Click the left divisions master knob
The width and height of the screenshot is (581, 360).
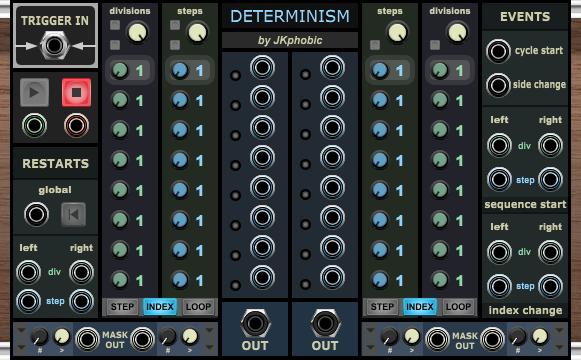click(x=137, y=33)
